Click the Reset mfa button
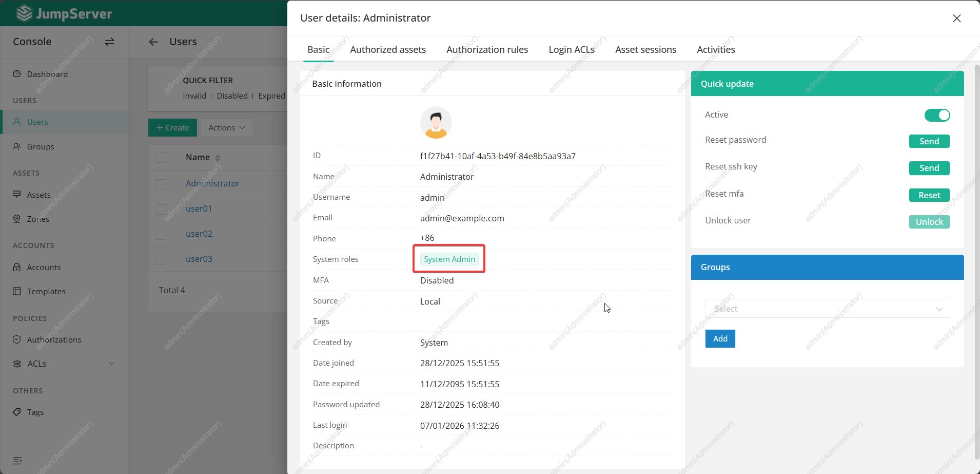Image resolution: width=980 pixels, height=474 pixels. [929, 195]
